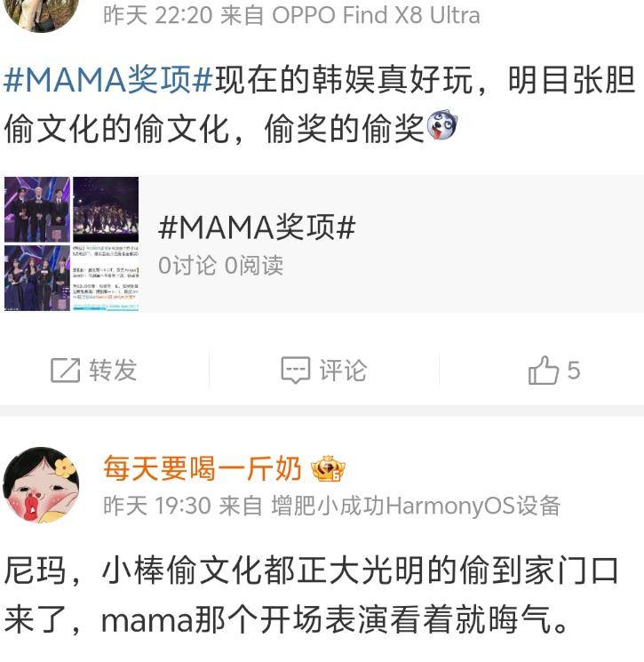The image size is (644, 662).
Task: Tap the like count number 5
Action: [574, 371]
